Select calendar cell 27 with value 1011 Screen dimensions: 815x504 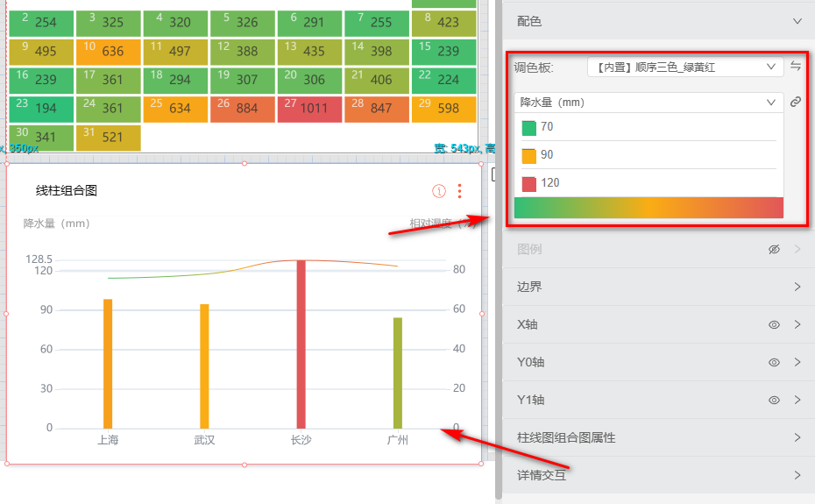(x=310, y=109)
